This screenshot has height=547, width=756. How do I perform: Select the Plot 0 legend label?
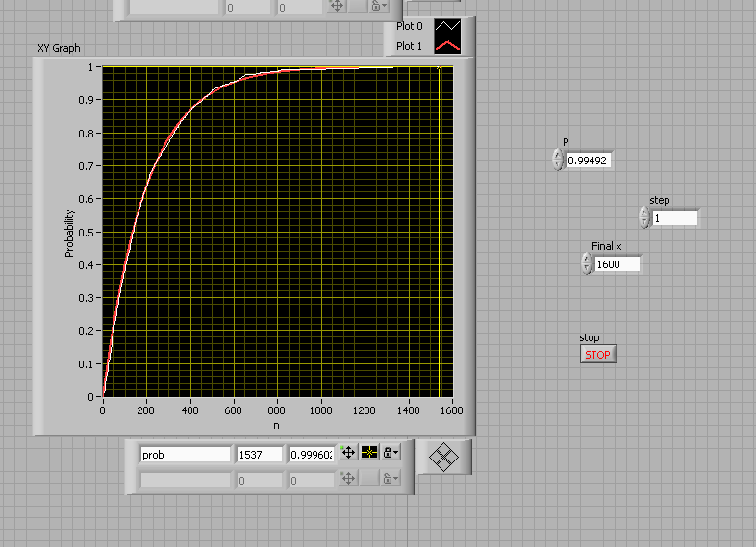410,27
